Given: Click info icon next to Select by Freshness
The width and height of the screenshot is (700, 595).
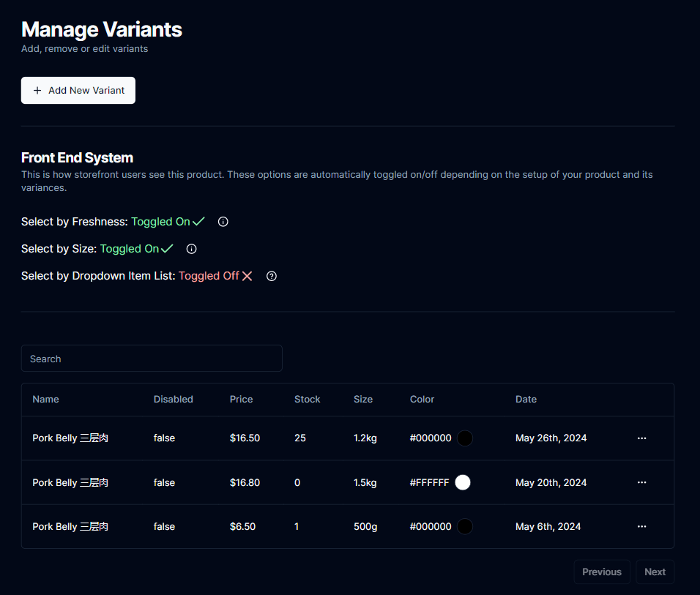Looking at the screenshot, I should pyautogui.click(x=223, y=222).
